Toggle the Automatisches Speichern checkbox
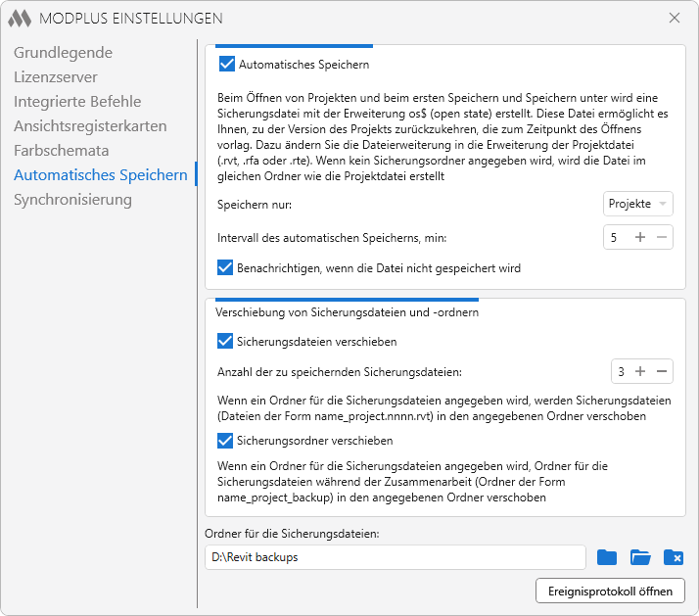The height and width of the screenshot is (616, 699). pyautogui.click(x=227, y=64)
